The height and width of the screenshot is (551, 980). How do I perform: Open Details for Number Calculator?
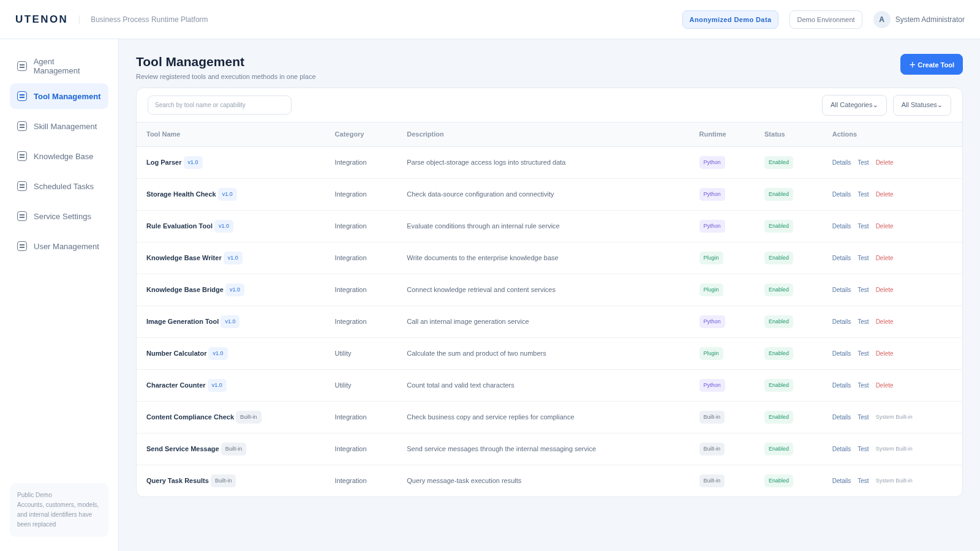[x=842, y=354]
